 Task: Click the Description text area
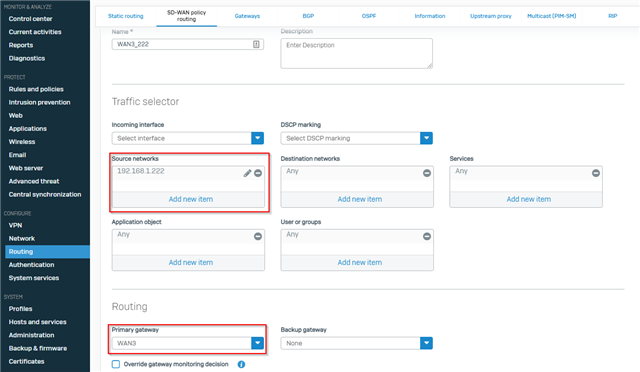[357, 53]
